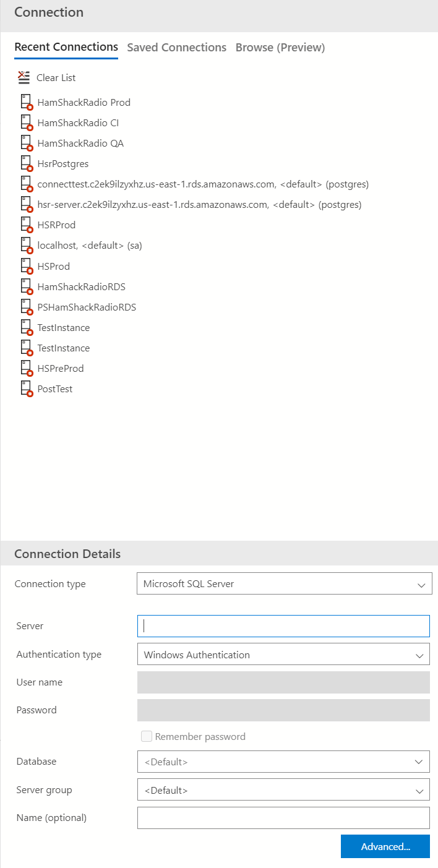
Task: Select the HamShackRadioRDS recent connection
Action: click(x=81, y=287)
